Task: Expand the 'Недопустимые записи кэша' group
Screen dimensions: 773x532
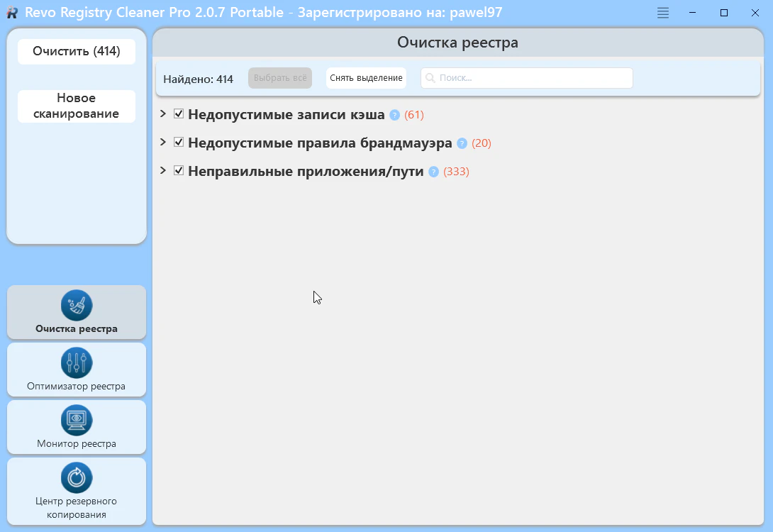Action: tap(163, 114)
